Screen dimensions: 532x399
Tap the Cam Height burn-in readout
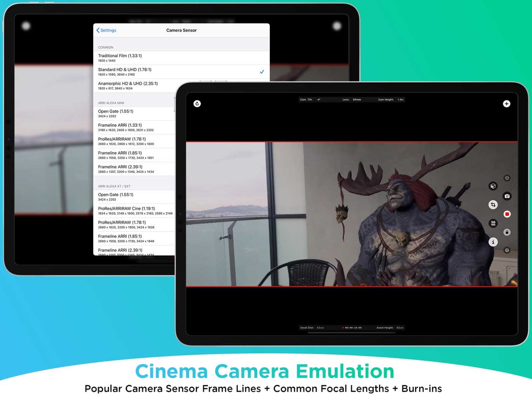[391, 100]
